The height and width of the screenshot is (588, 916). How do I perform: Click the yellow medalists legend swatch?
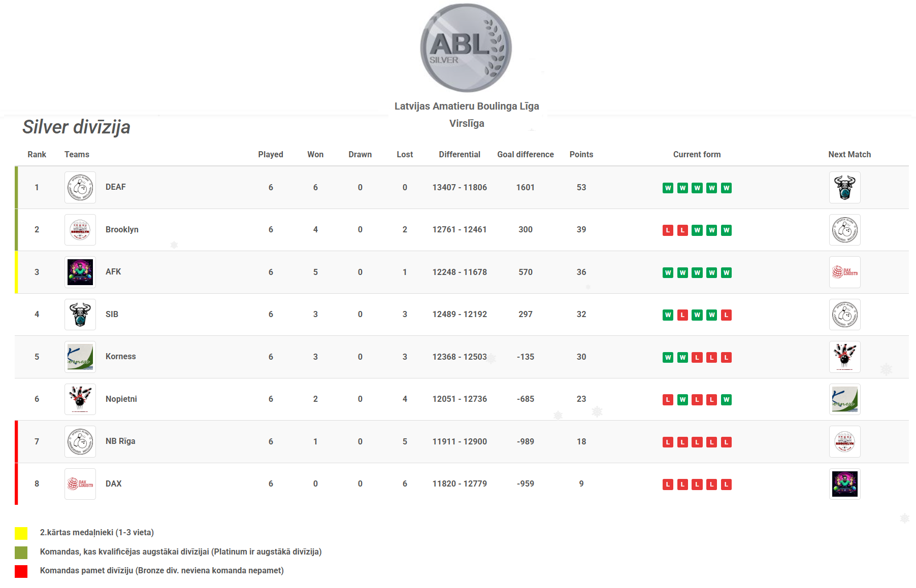coord(21,533)
